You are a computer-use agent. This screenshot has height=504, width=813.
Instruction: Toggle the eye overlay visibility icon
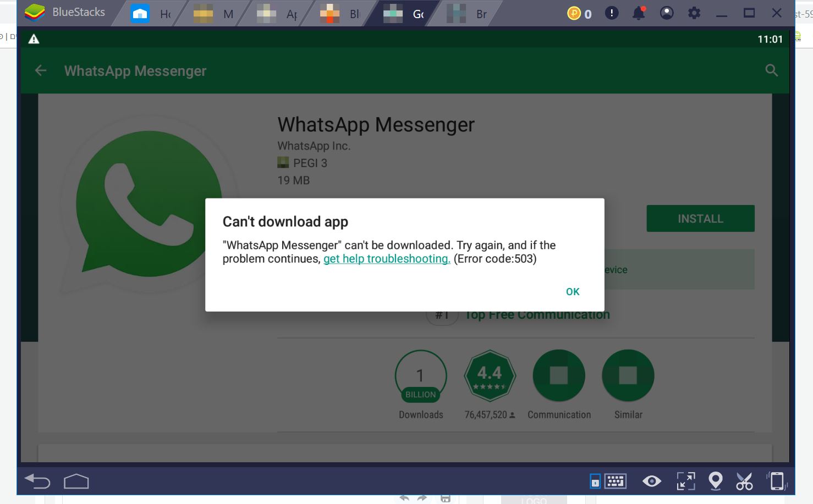652,481
